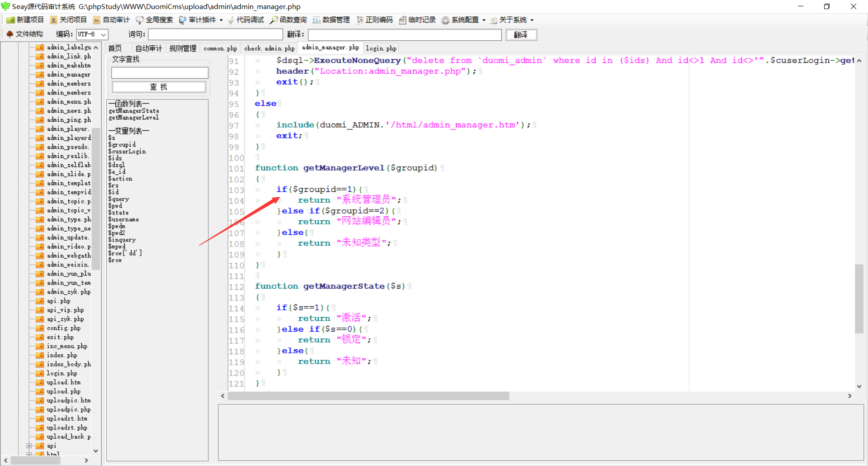Click file tree scroll-down arrow

[x=96, y=451]
